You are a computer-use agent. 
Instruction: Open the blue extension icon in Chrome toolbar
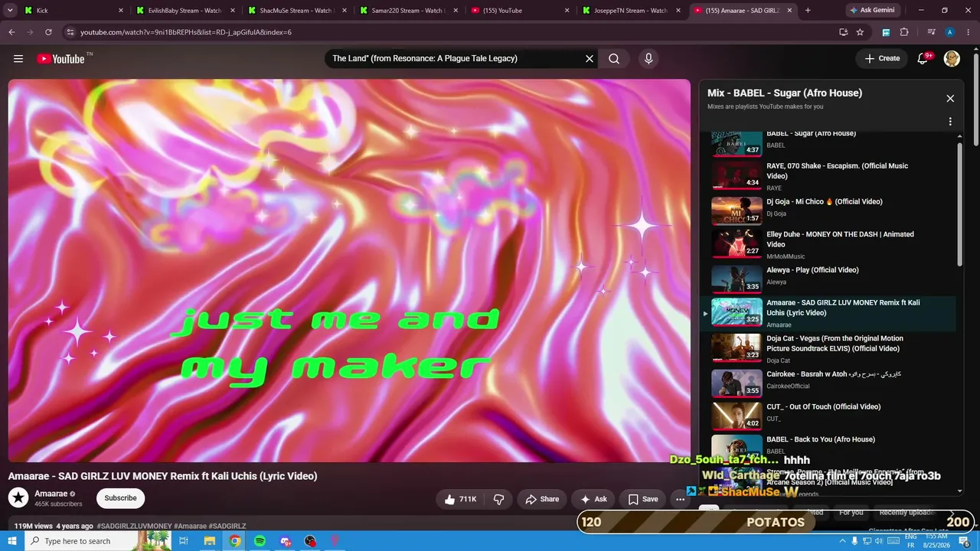click(x=887, y=32)
